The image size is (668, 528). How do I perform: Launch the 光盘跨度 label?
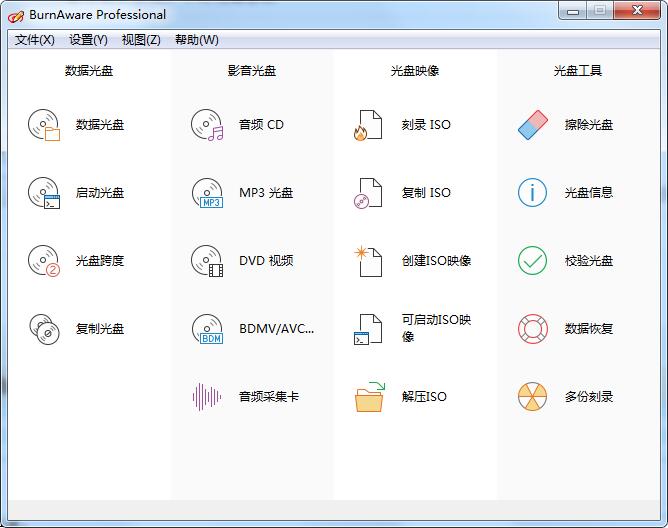[100, 261]
